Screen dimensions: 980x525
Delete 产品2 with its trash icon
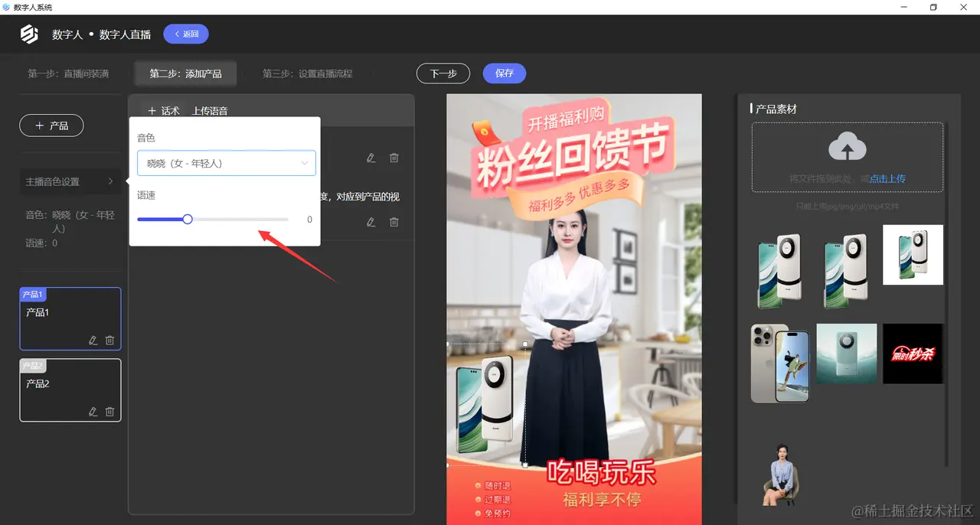109,412
